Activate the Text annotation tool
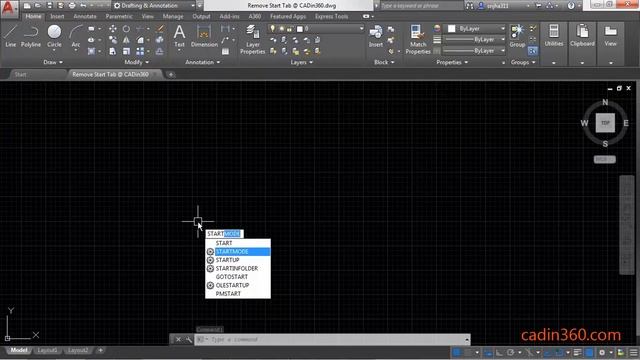Screen dimensions: 640x360 point(179,36)
